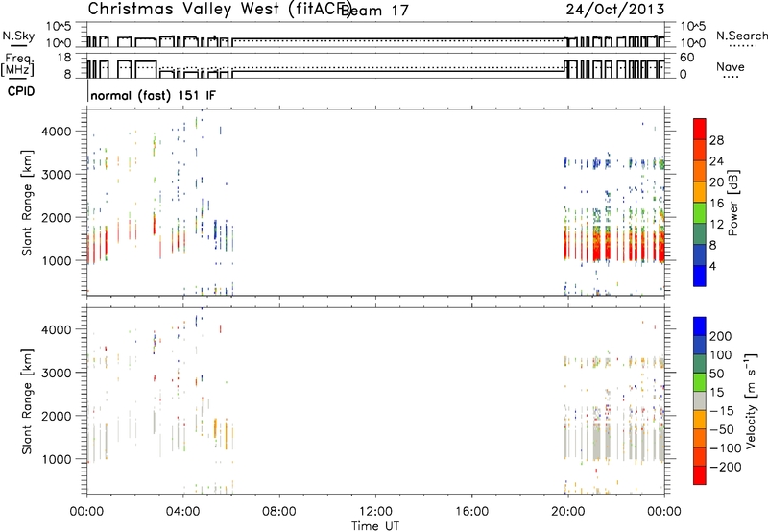Screen dimensions: 768x532
Task: Click the '12:00' time axis tick
Action: pyautogui.click(x=375, y=512)
